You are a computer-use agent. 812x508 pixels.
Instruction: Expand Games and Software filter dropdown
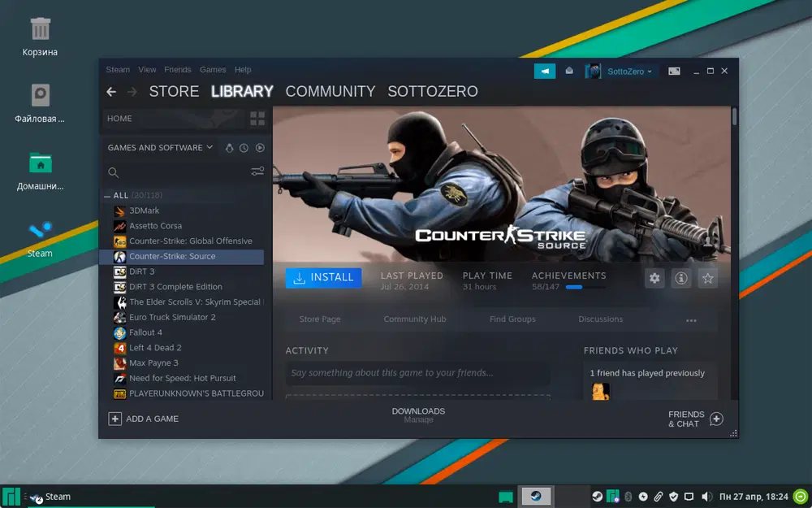click(160, 148)
